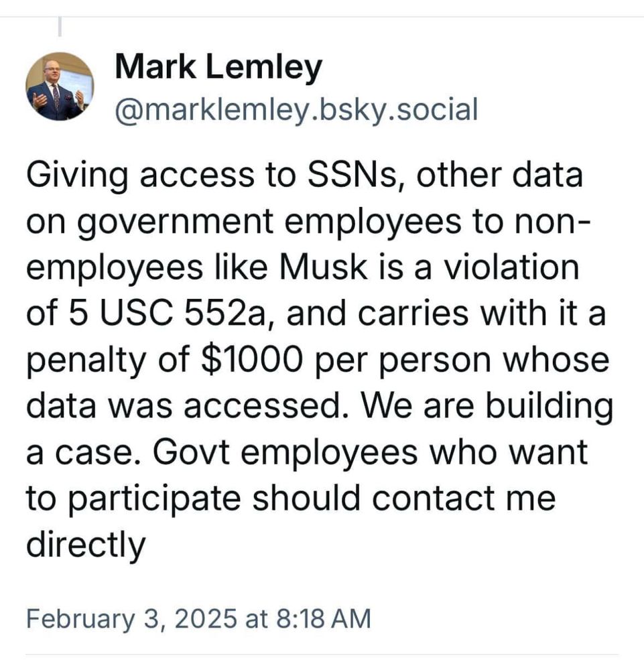The width and height of the screenshot is (644, 670).
Task: Click Mark Lemley's profile avatar
Action: 60,86
